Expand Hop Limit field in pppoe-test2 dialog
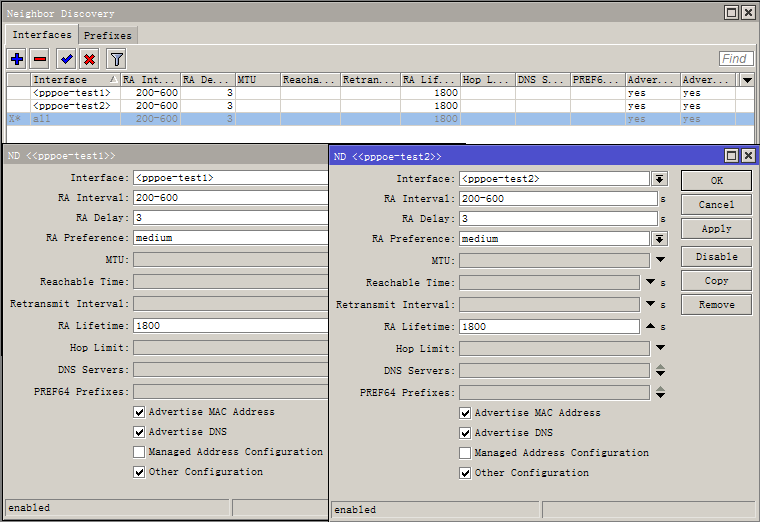This screenshot has width=760, height=522. (660, 348)
